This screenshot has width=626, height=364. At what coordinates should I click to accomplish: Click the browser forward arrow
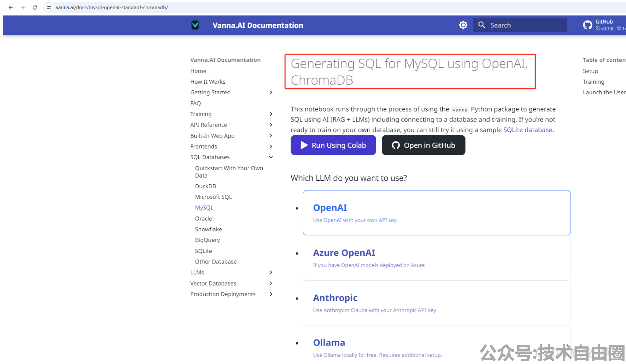click(x=23, y=7)
